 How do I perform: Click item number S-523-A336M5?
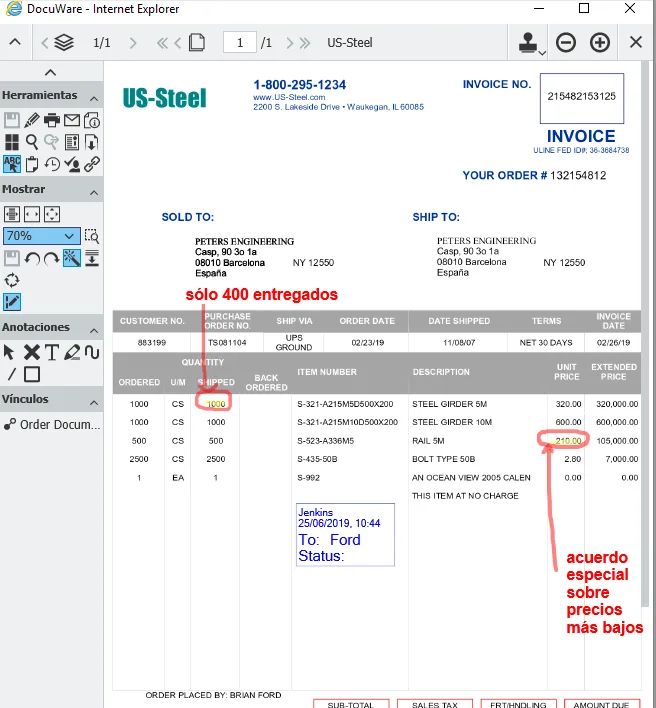(x=325, y=441)
